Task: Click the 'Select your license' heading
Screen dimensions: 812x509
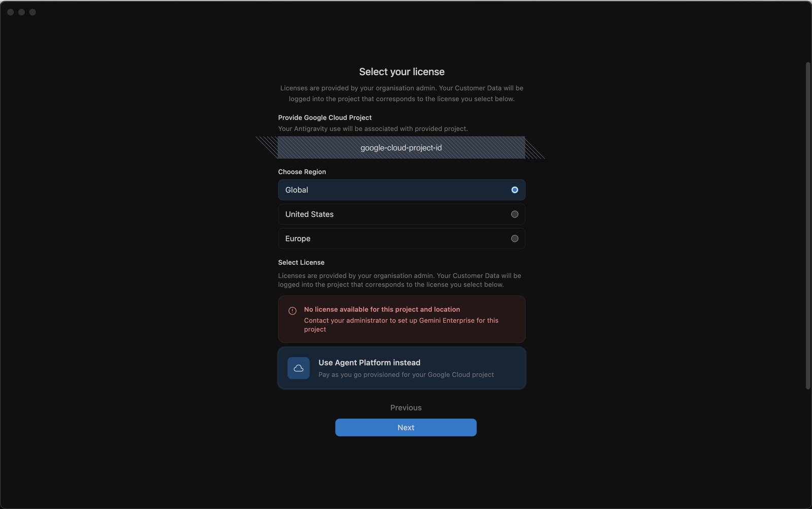Action: click(401, 72)
